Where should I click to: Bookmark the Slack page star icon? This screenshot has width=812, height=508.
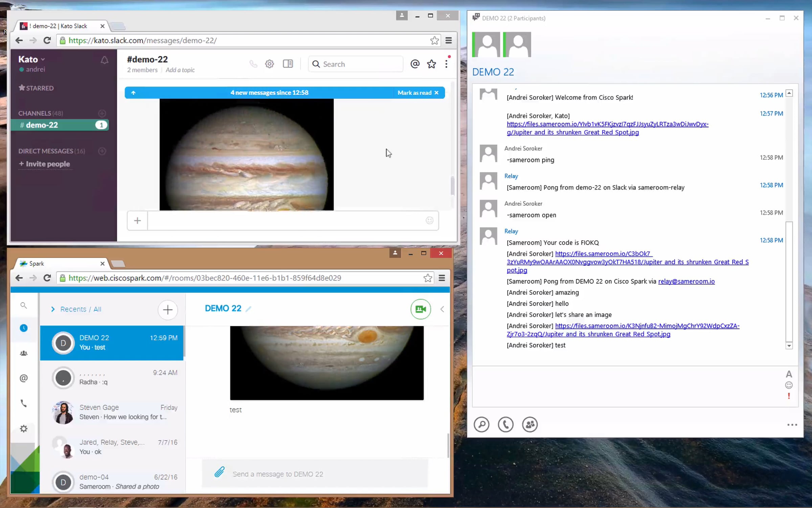point(434,41)
